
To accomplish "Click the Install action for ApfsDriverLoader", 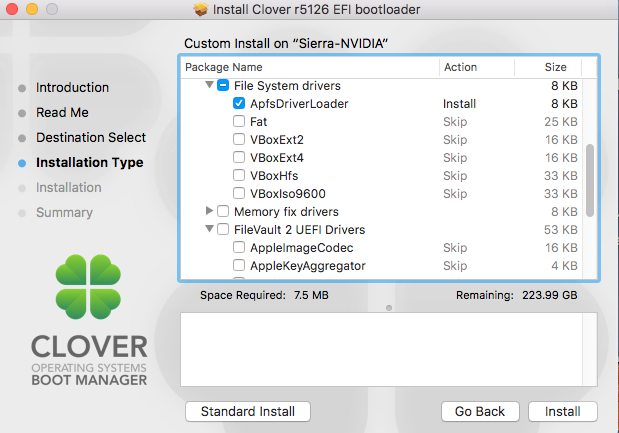I will point(460,103).
